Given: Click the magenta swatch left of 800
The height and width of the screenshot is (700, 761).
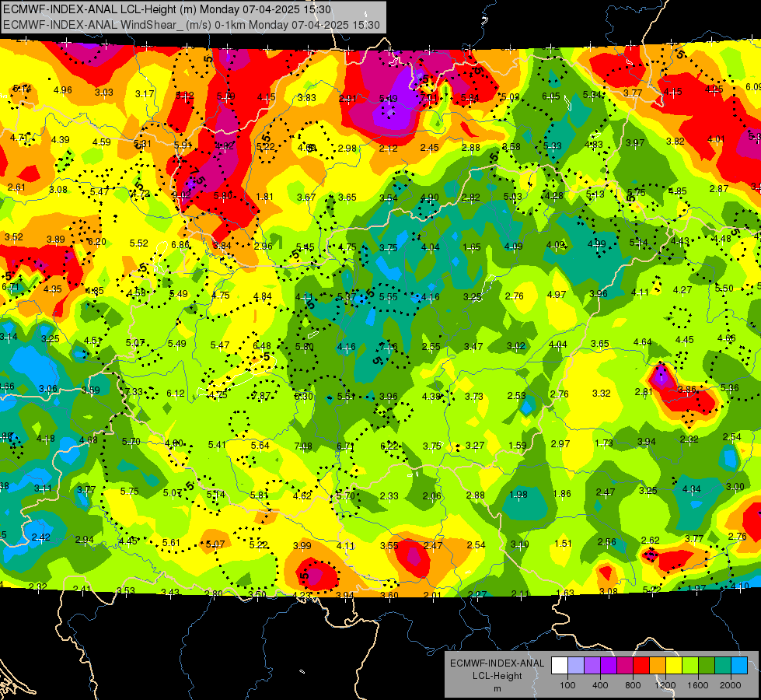Looking at the screenshot, I should (625, 666).
